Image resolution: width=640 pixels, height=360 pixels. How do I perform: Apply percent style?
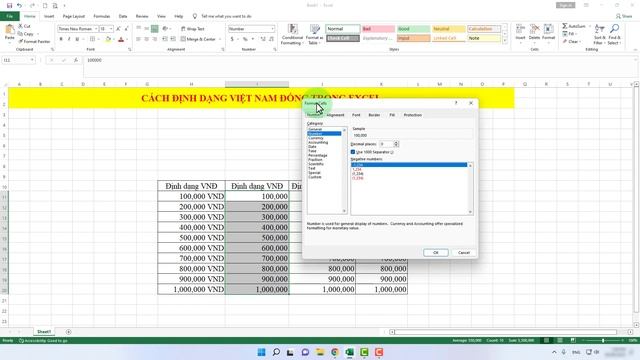point(245,39)
